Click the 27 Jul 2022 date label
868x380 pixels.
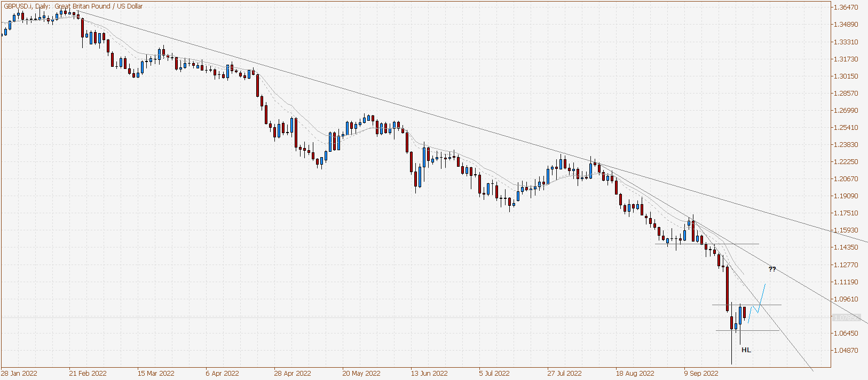[565, 374]
